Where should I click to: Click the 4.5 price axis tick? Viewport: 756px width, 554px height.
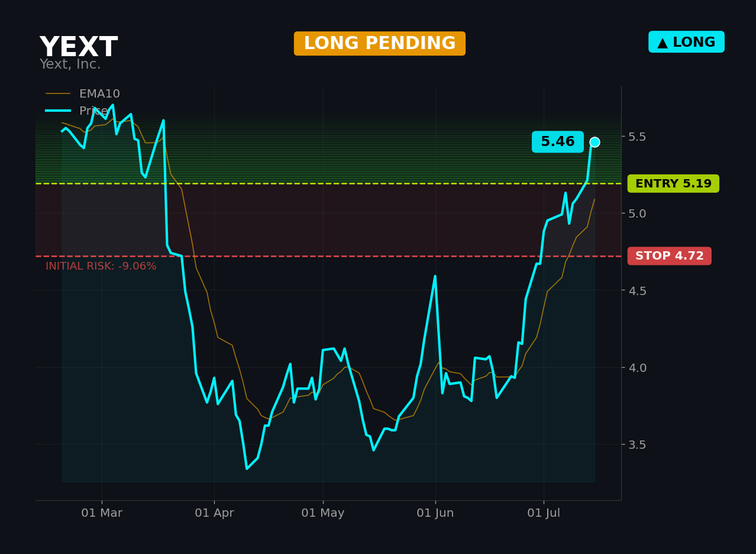click(637, 290)
